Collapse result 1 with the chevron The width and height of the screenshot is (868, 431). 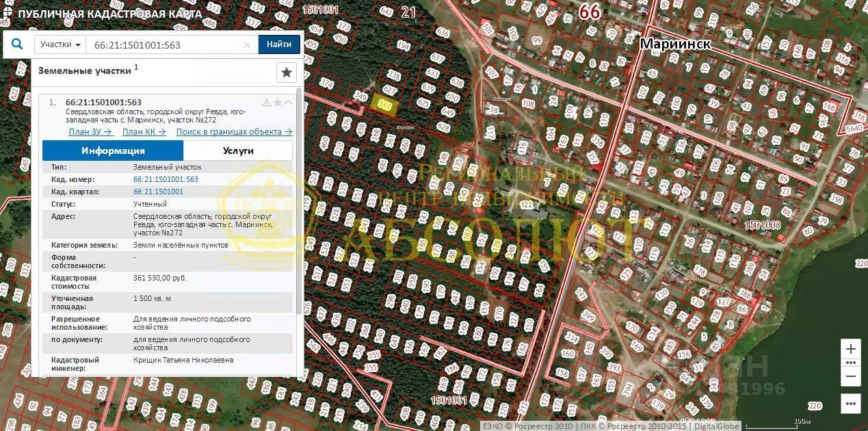tap(289, 103)
